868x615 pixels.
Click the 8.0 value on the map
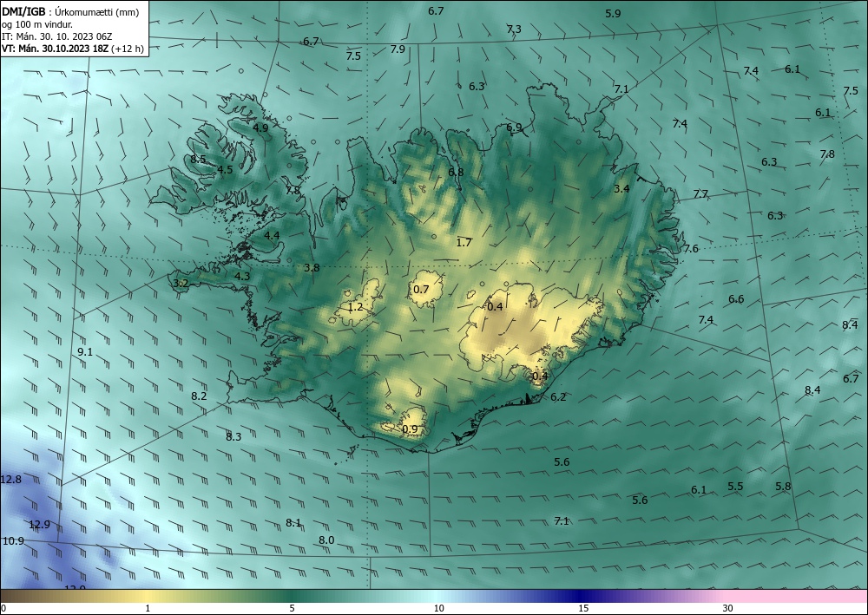[326, 540]
